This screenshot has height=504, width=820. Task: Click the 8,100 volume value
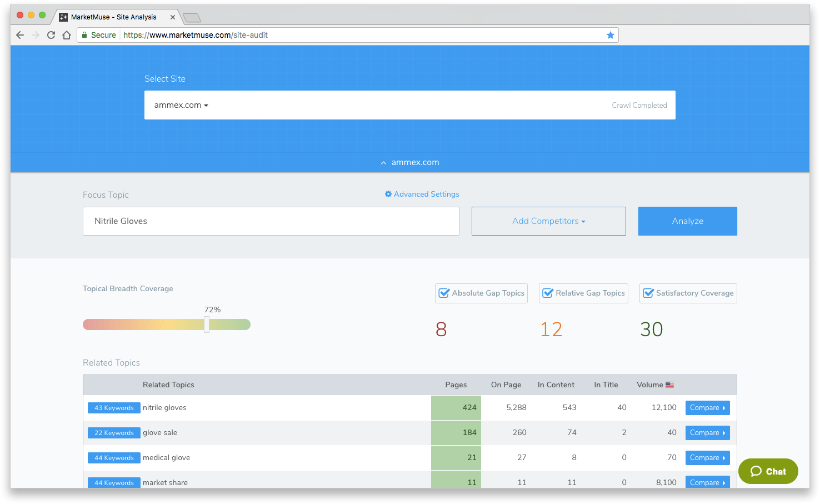point(666,482)
